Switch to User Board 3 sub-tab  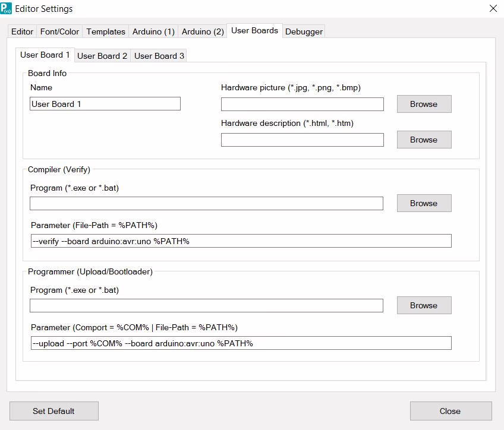pos(159,56)
